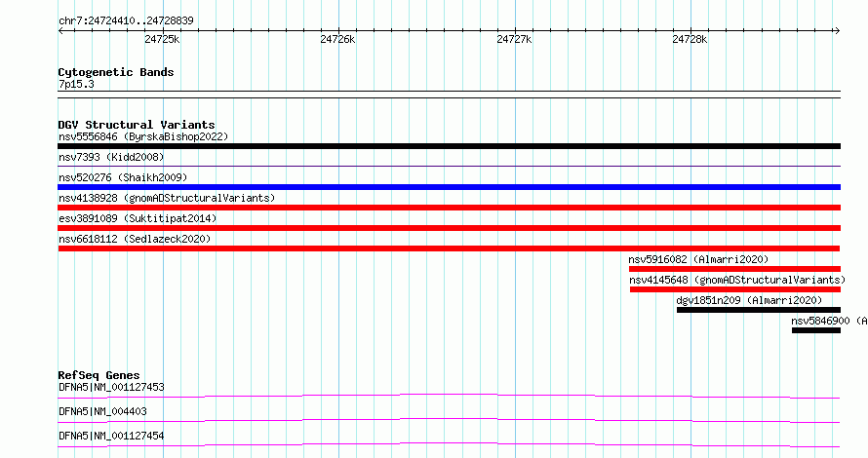The image size is (868, 458).
Task: Open nsv4145648 (gnomADStructuralVariants) label
Action: tap(737, 280)
